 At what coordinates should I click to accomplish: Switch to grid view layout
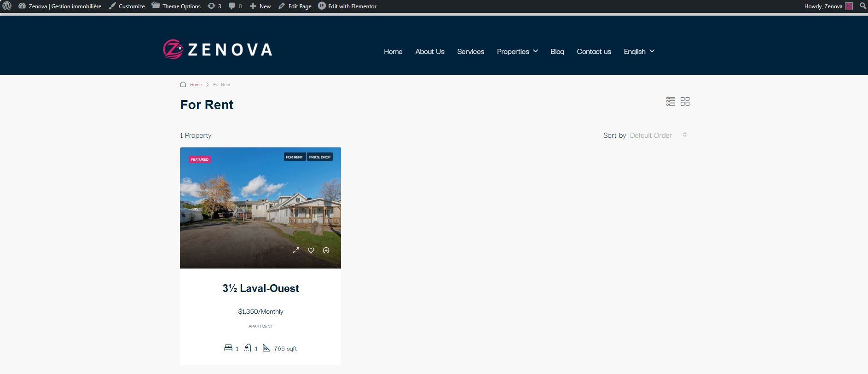click(x=685, y=101)
